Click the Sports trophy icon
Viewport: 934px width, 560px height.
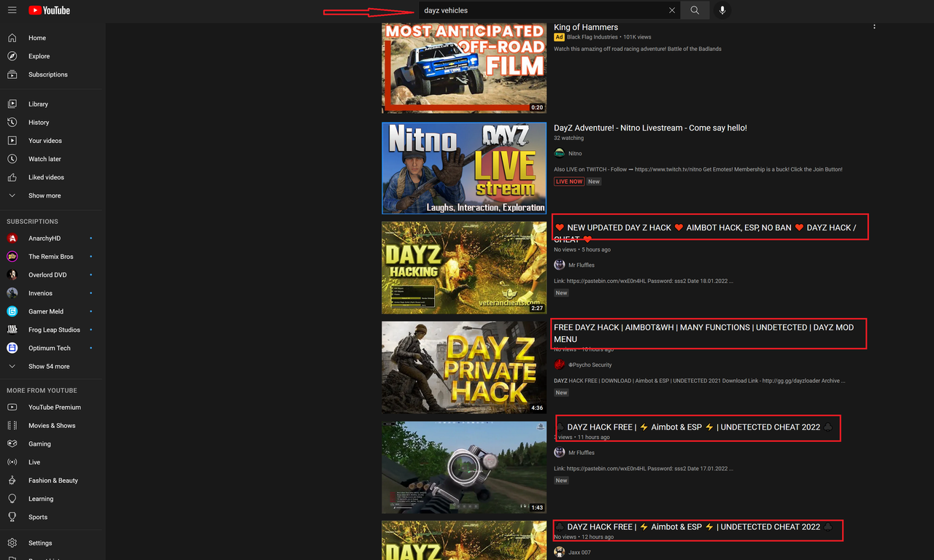click(12, 517)
